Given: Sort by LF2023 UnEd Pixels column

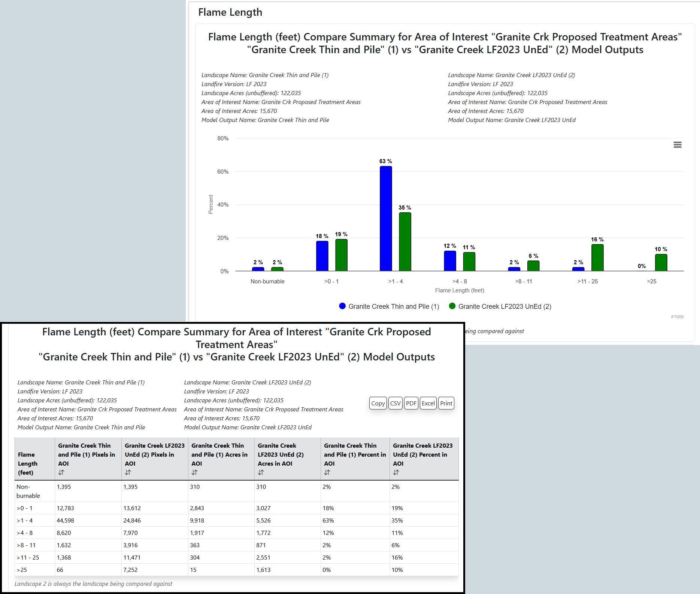Looking at the screenshot, I should (128, 472).
